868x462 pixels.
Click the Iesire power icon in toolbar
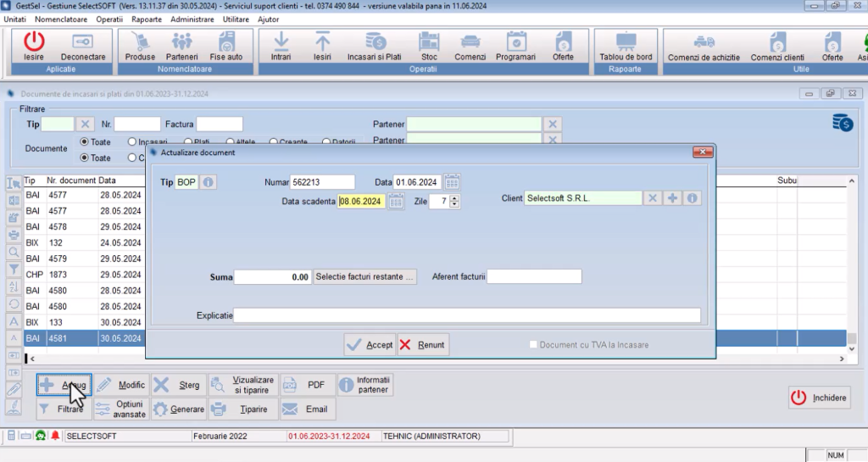click(x=34, y=47)
